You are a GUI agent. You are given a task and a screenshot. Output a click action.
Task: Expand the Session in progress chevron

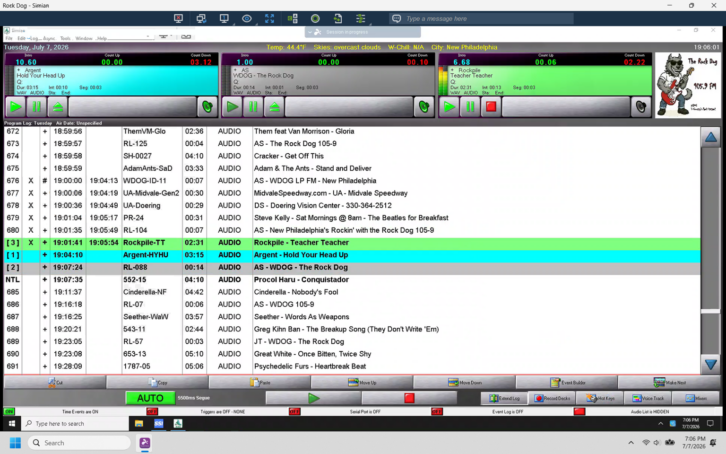[310, 32]
